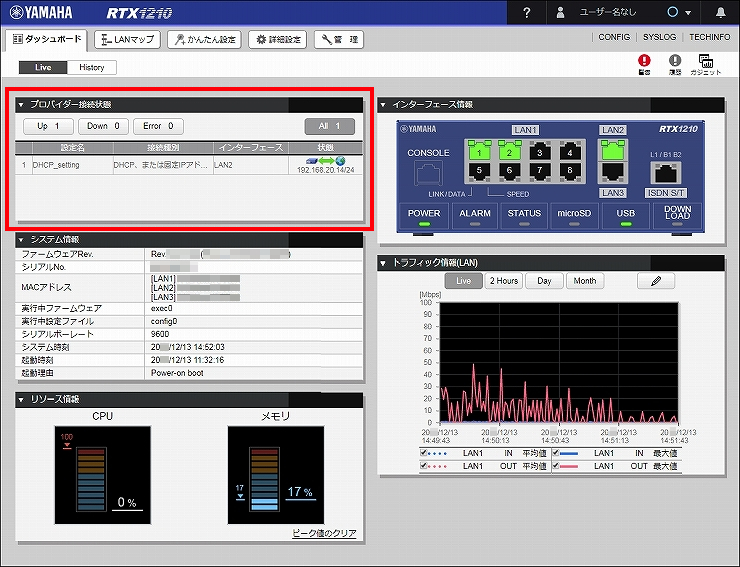Click the ピーク値のクリア link
The image size is (740, 567).
pyautogui.click(x=324, y=533)
